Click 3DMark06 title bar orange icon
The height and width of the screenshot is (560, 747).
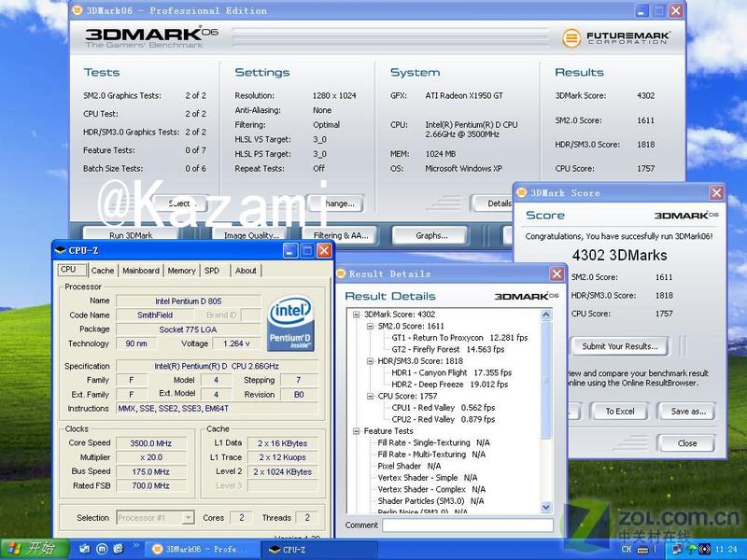pyautogui.click(x=78, y=10)
